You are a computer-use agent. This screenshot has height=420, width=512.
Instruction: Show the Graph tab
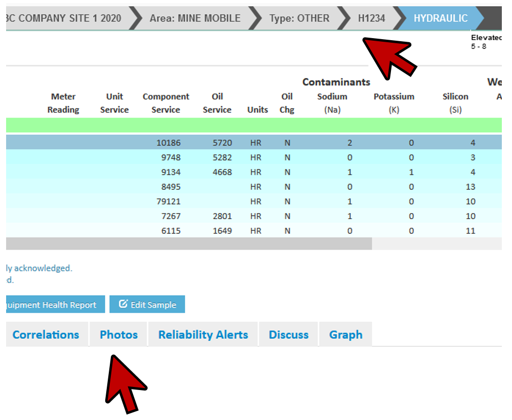coord(346,335)
